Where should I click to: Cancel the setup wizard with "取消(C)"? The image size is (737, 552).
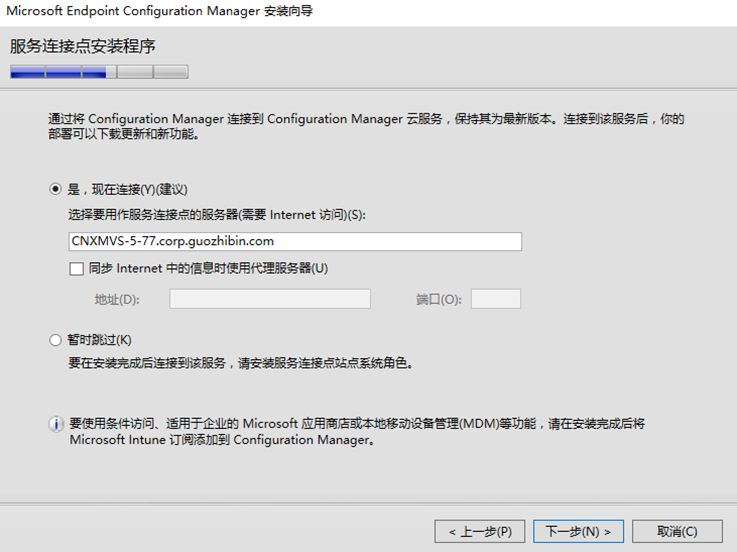point(677,531)
